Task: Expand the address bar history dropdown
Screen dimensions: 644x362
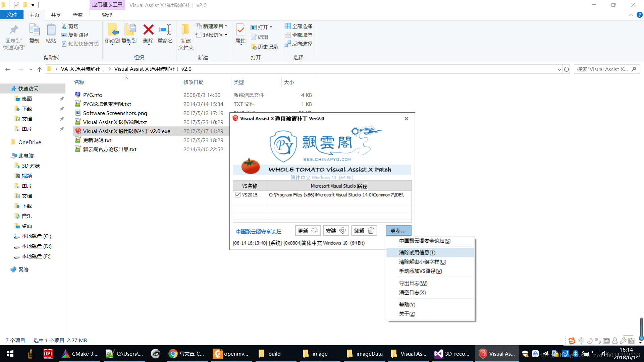Action: pos(559,69)
